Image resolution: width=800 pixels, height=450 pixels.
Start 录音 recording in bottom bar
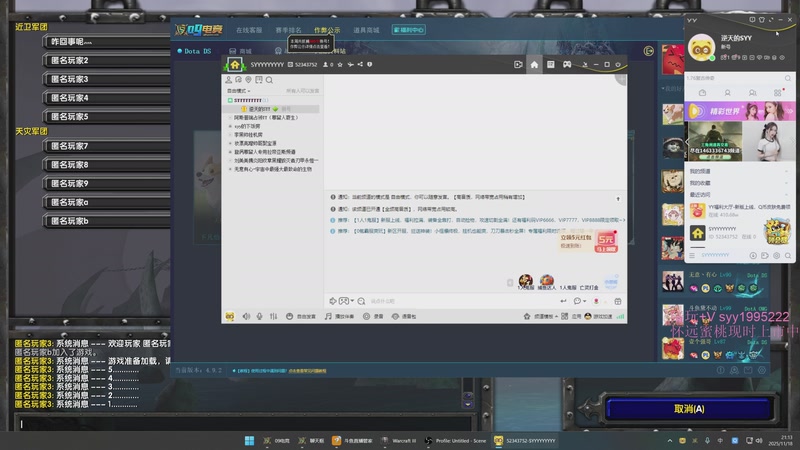[372, 316]
